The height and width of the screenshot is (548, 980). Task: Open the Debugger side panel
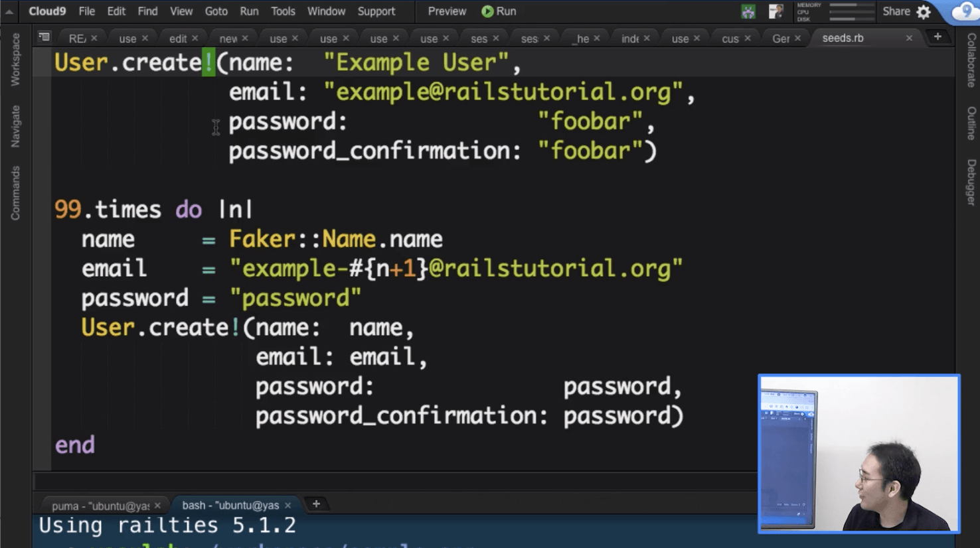point(971,182)
